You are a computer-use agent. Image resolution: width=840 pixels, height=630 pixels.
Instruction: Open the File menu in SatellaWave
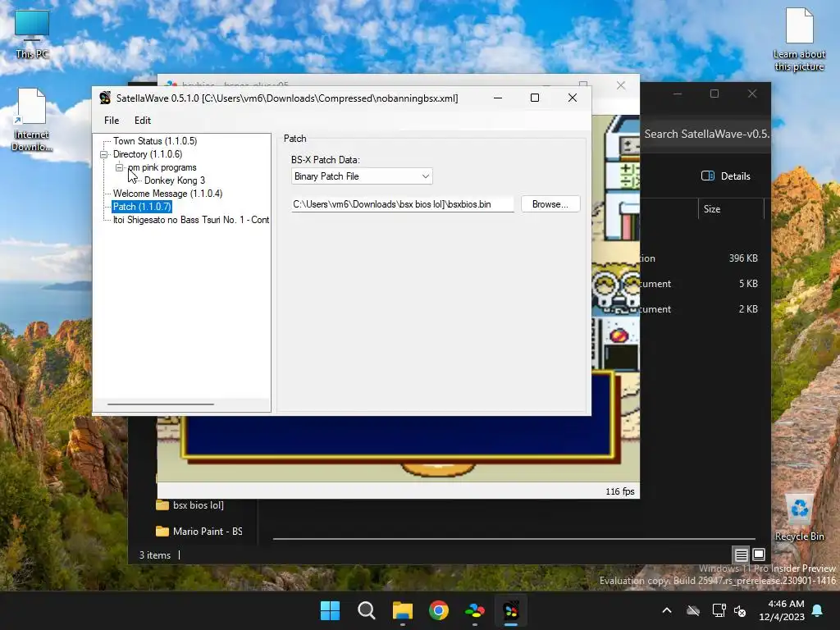(112, 121)
